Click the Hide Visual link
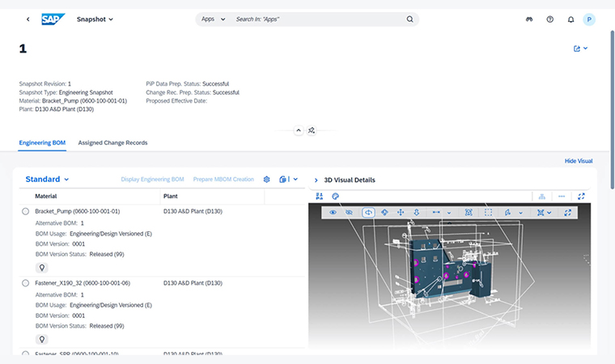 pos(578,161)
